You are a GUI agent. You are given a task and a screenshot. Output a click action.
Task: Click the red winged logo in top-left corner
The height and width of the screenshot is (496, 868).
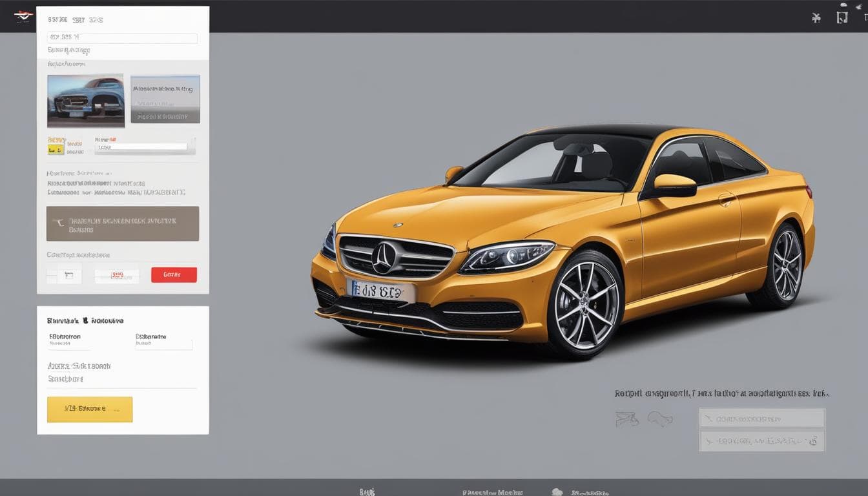[x=23, y=16]
